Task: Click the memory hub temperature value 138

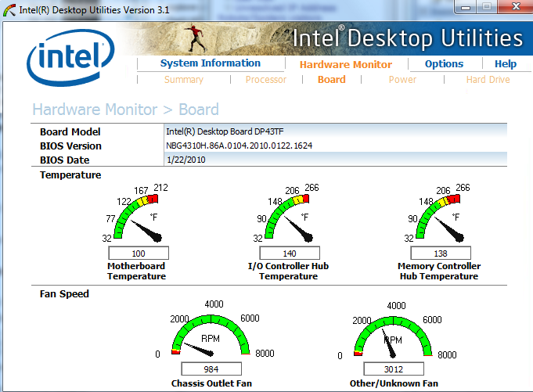Action: 441,254
